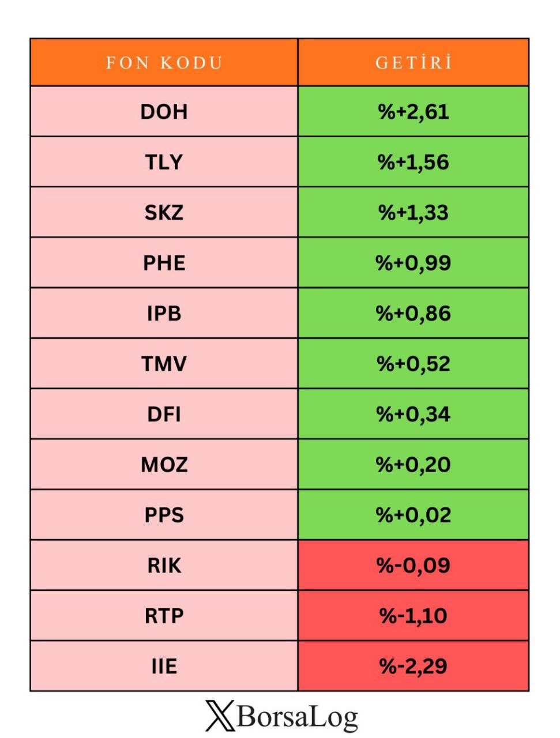Click the DOH fund code cell

click(x=164, y=112)
